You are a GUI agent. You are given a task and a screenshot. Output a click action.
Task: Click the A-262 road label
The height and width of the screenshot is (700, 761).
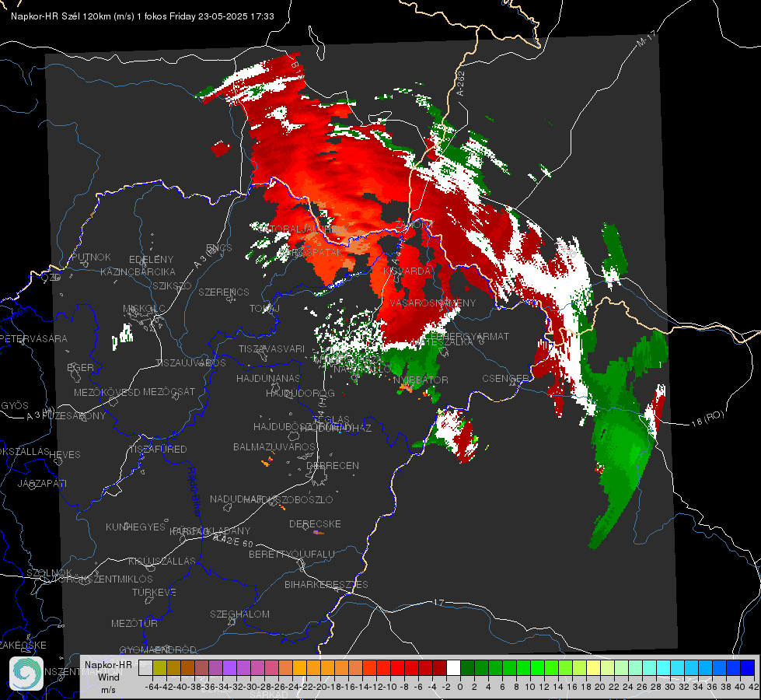point(461,83)
